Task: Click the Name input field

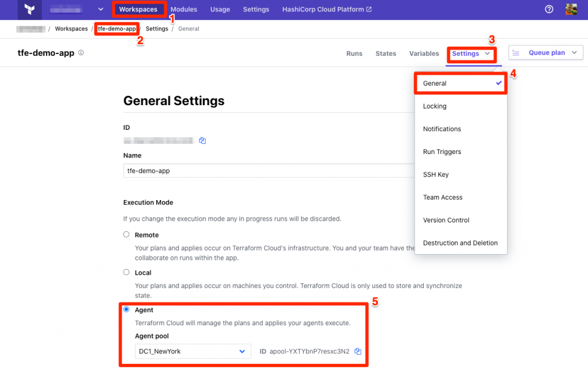Action: tap(269, 171)
